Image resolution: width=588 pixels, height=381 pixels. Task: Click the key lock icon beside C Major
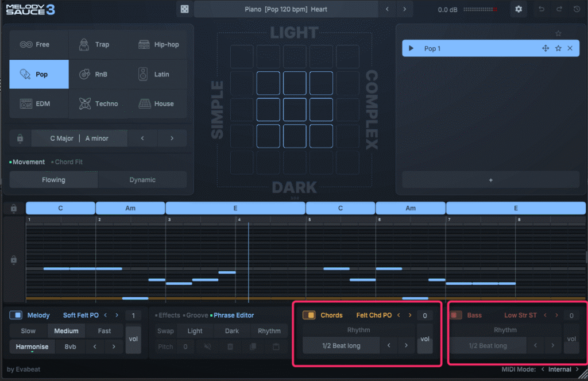20,138
